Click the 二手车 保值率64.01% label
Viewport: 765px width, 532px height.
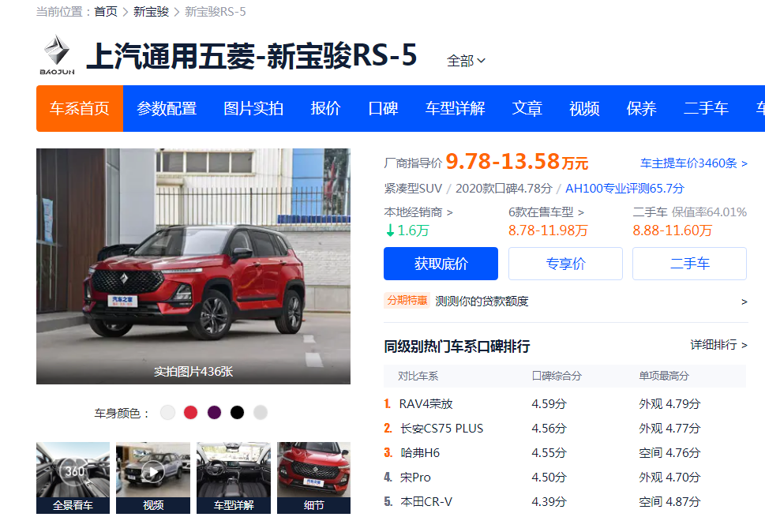(690, 212)
